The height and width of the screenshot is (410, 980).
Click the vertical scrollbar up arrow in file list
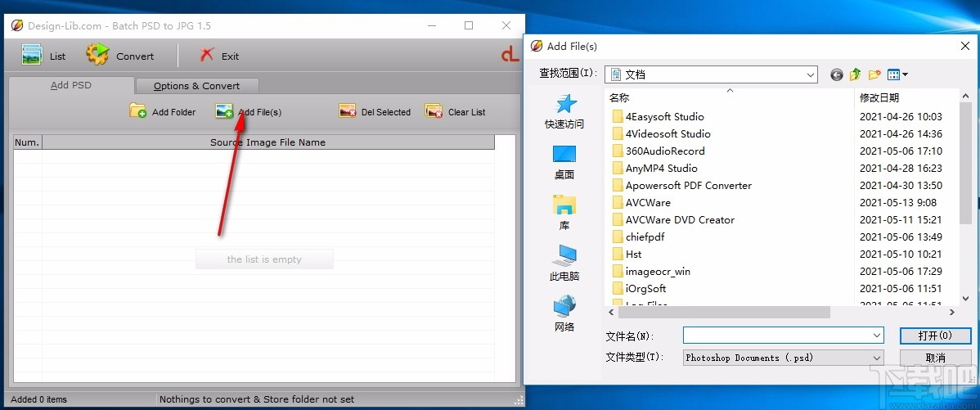(965, 97)
